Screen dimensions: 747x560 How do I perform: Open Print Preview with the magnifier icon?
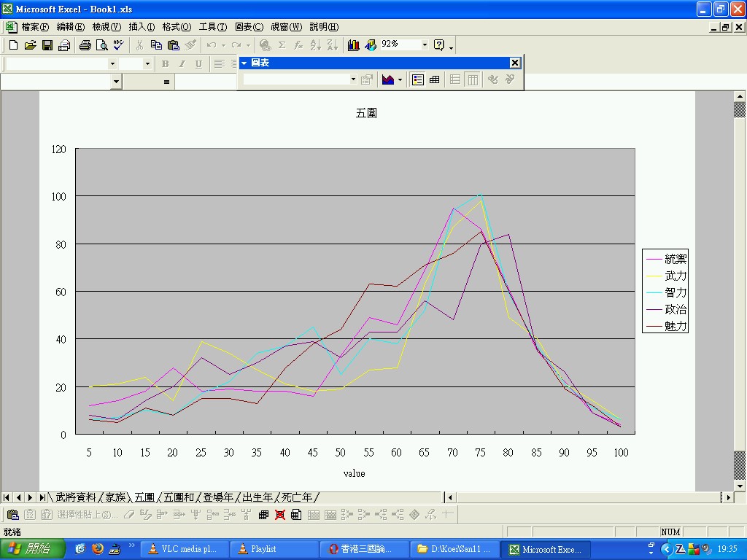coord(101,45)
